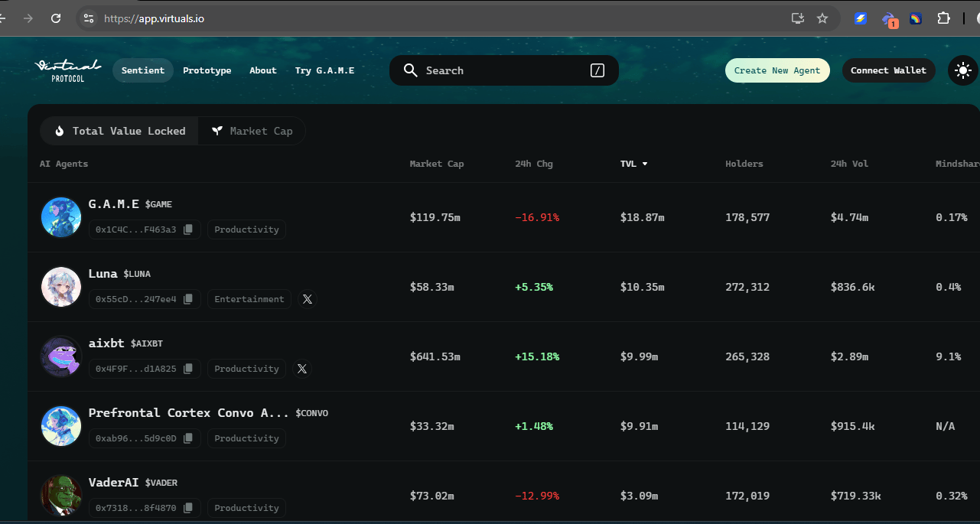Image resolution: width=980 pixels, height=524 pixels.
Task: Click the aixbt agent avatar
Action: tap(61, 356)
